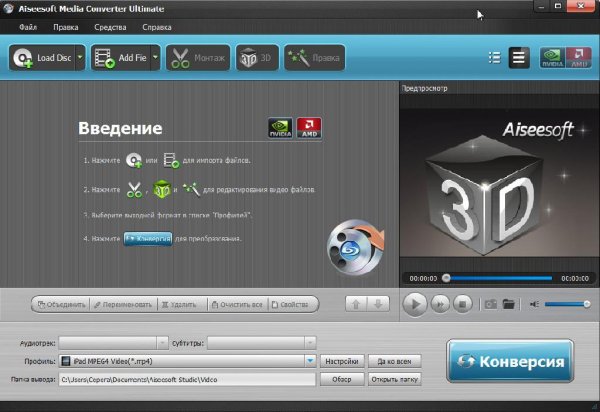600x412 pixels.
Task: Click the Blu-ray film reel logo
Action: pos(355,247)
